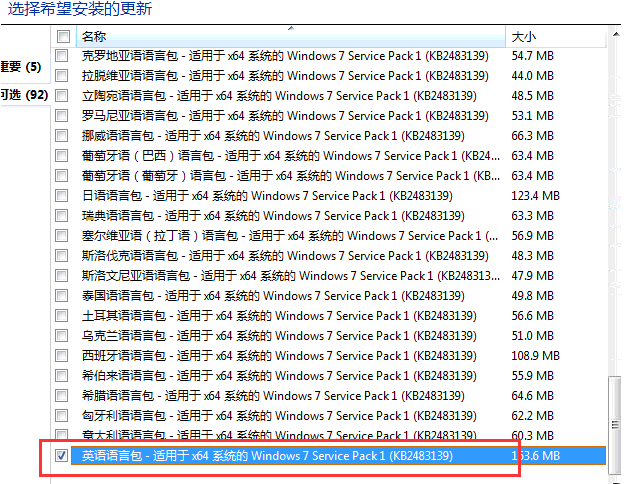Uncheck the 英语语言包 checkbox
The height and width of the screenshot is (484, 624).
(63, 456)
